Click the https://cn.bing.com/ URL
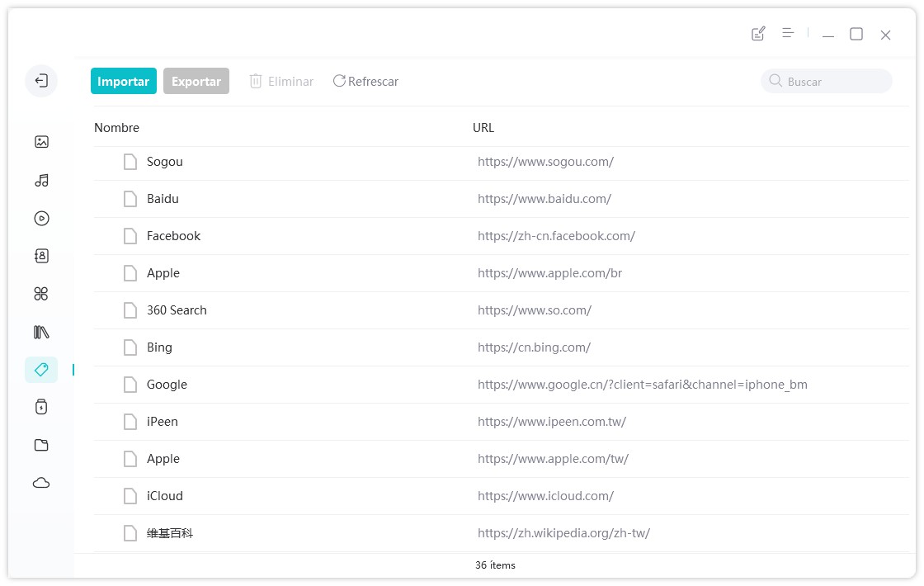The height and width of the screenshot is (586, 924). pos(534,347)
